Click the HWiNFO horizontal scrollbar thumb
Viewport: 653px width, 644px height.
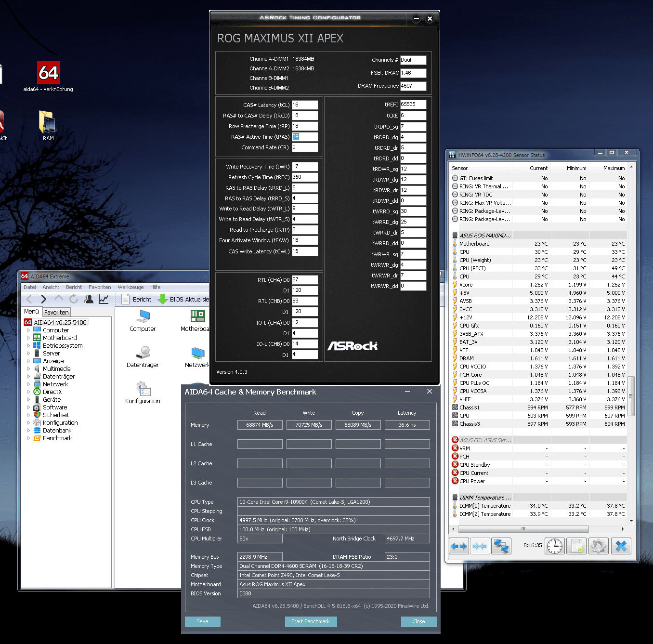pos(523,529)
